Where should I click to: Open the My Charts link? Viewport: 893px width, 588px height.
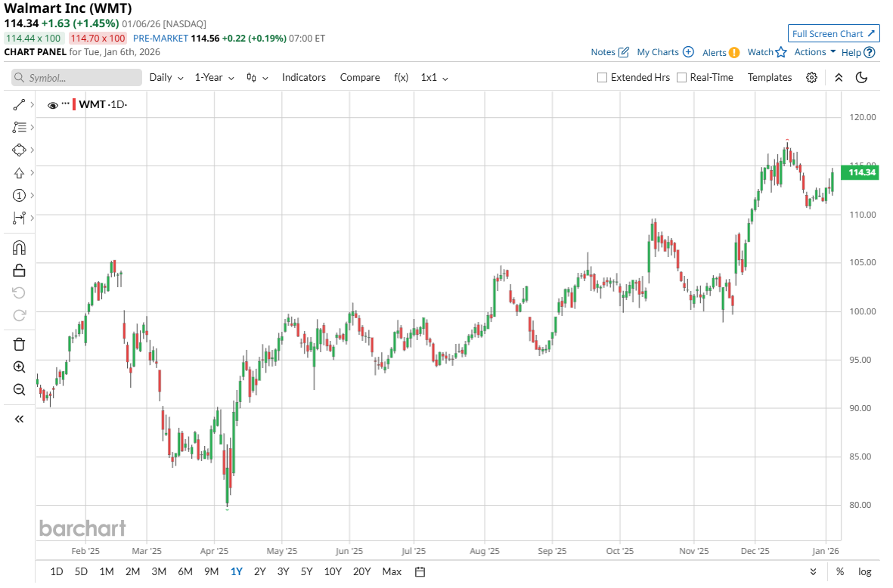(665, 52)
